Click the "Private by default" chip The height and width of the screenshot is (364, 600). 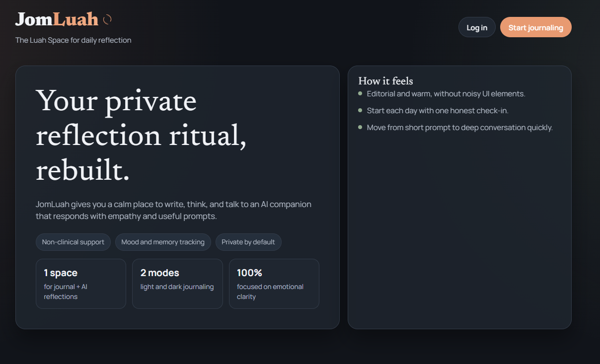[248, 242]
